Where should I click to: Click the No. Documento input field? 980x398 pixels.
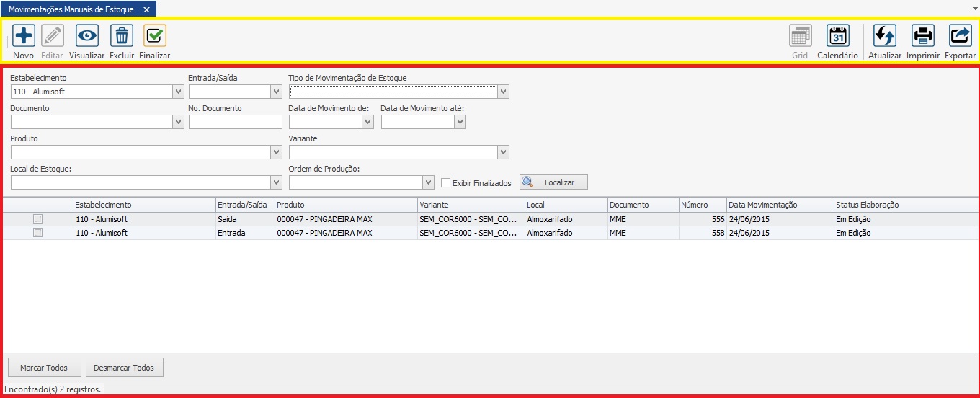click(x=235, y=123)
